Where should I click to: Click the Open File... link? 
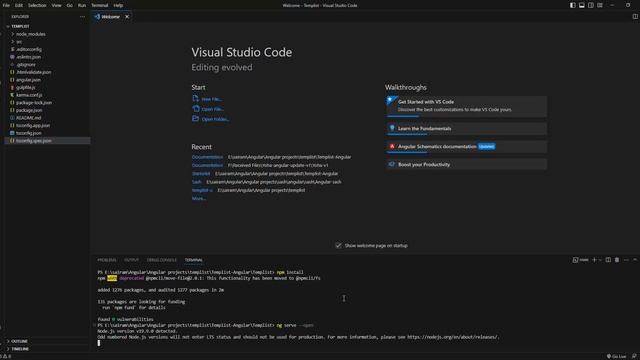pos(213,109)
